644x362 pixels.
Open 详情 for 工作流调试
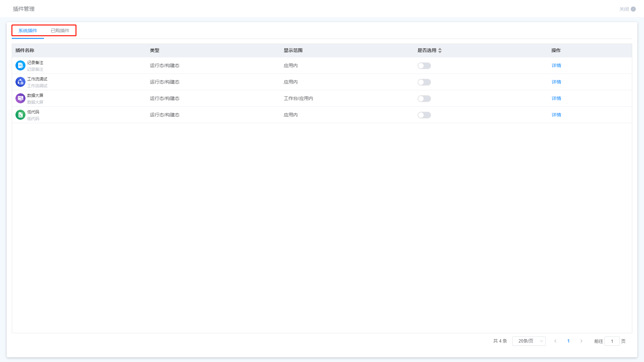[x=556, y=82]
